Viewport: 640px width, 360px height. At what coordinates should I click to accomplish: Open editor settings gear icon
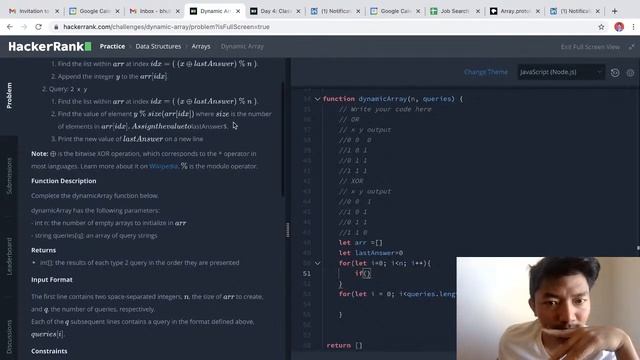click(630, 73)
